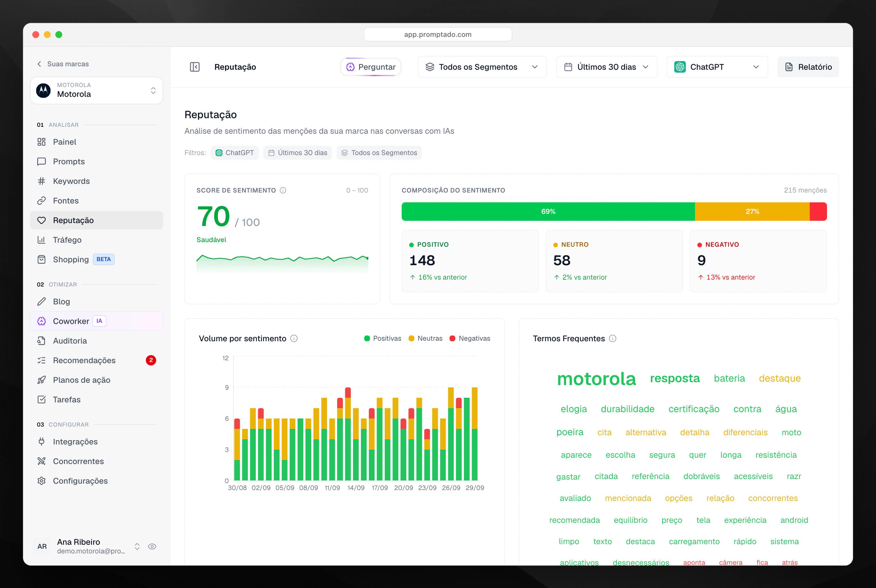Collapse the sidebar panel icon

click(x=195, y=67)
